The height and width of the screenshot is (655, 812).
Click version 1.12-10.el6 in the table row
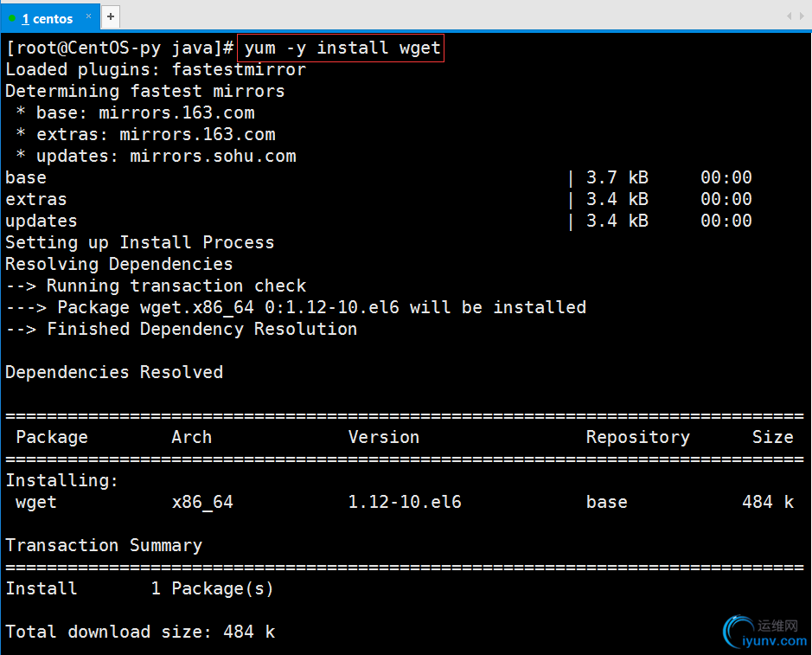pyautogui.click(x=404, y=503)
